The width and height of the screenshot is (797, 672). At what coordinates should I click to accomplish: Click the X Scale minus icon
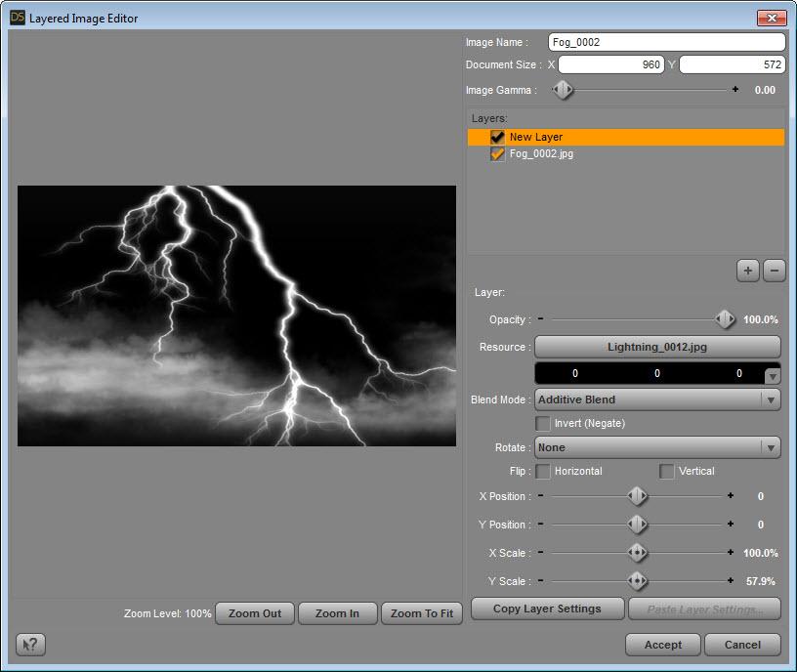[541, 552]
